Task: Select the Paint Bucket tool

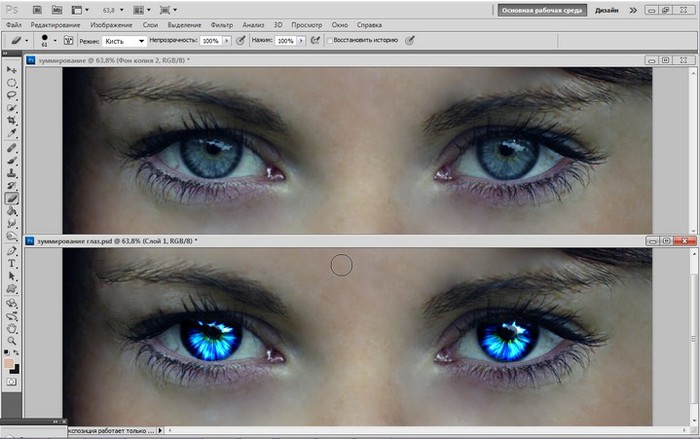Action: [12, 211]
